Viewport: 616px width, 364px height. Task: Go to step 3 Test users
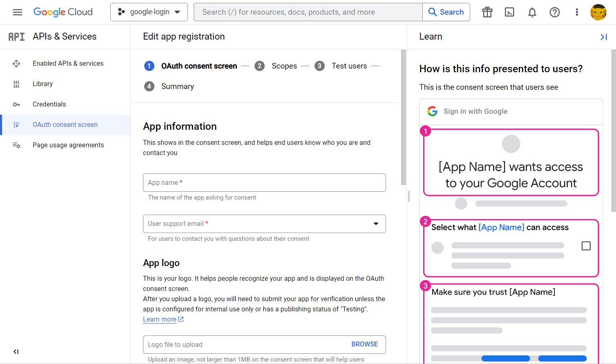point(341,66)
